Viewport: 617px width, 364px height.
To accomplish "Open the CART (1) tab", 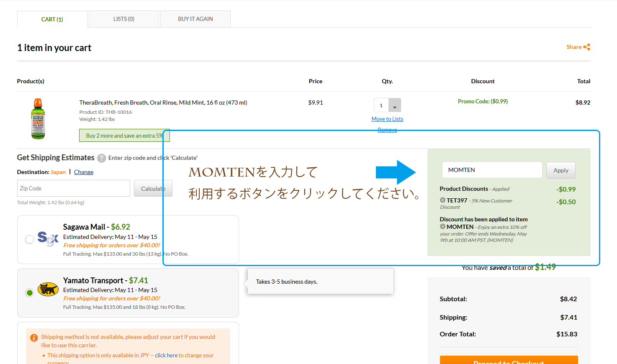I will tap(52, 19).
